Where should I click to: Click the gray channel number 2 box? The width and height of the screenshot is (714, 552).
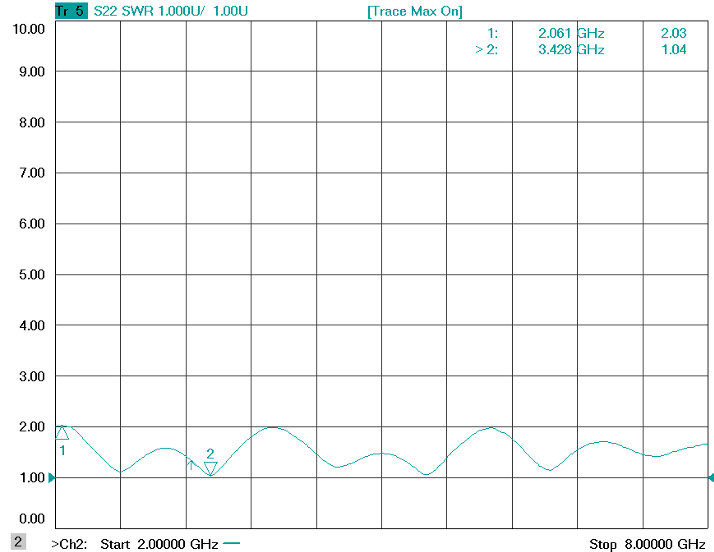point(18,542)
